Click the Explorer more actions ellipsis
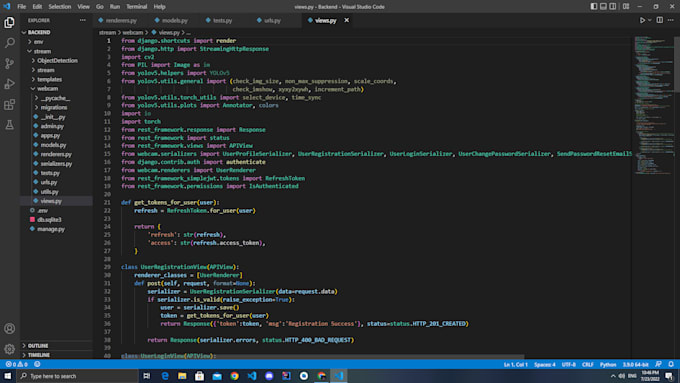The width and height of the screenshot is (680, 383). (x=82, y=20)
